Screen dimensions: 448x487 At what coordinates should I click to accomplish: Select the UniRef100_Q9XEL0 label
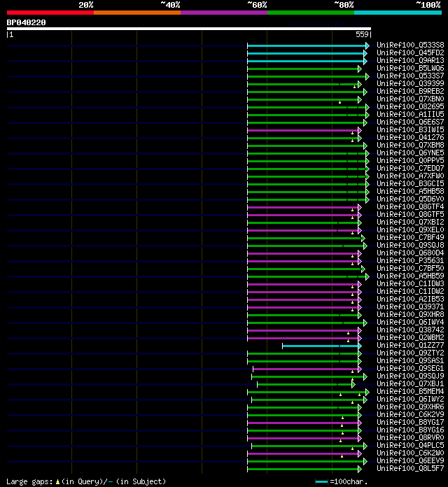410,230
